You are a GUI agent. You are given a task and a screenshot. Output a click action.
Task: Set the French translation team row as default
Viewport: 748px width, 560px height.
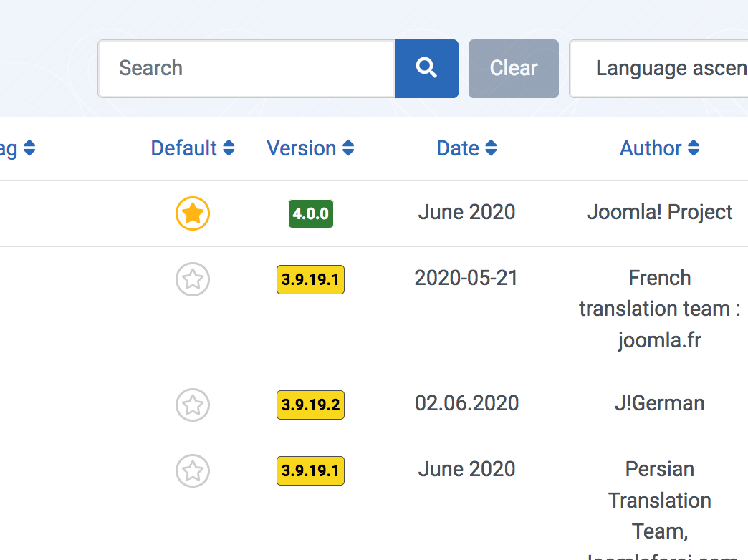coord(193,279)
